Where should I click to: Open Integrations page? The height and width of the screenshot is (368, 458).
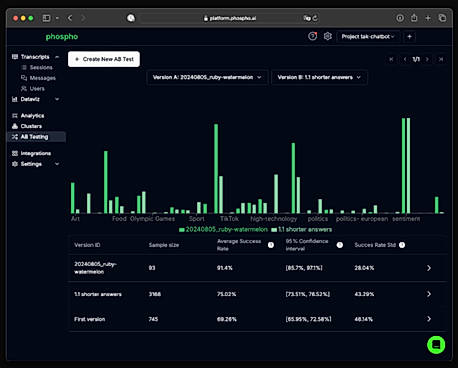click(x=36, y=153)
